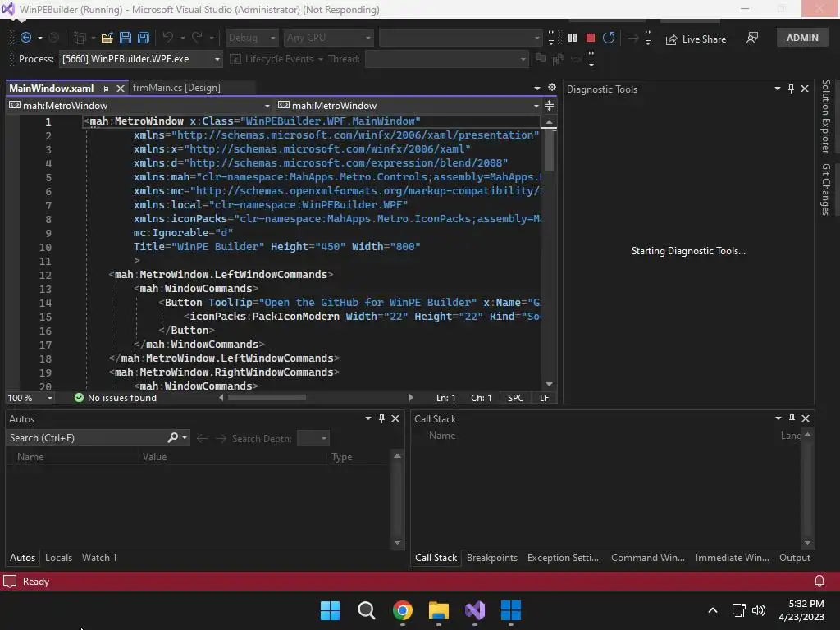Open the feedback person icon
This screenshot has width=840, height=630.
(752, 38)
